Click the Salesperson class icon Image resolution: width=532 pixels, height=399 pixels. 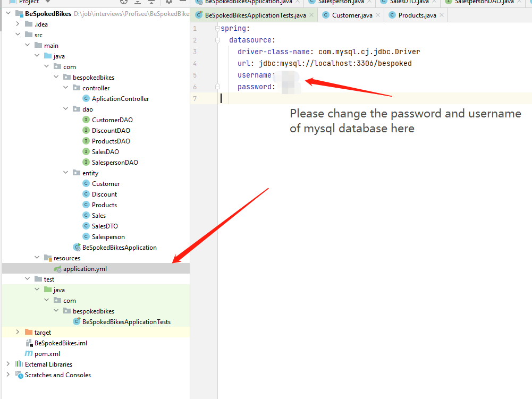point(86,237)
